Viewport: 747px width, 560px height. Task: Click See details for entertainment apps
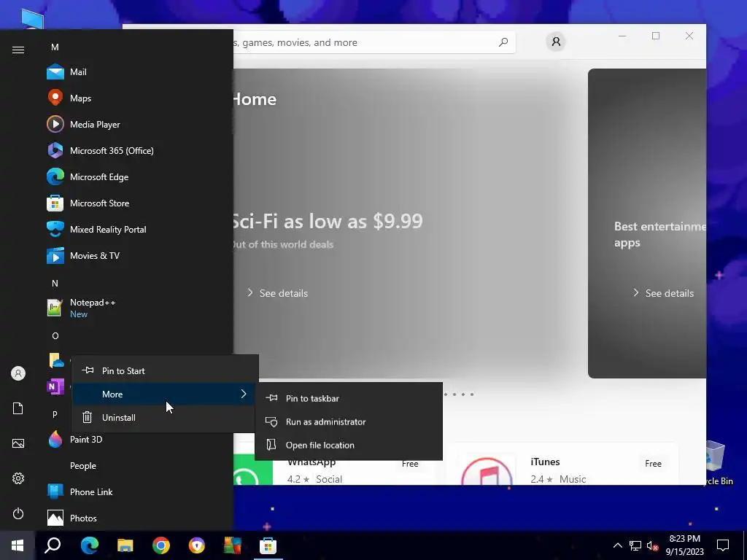pyautogui.click(x=663, y=293)
